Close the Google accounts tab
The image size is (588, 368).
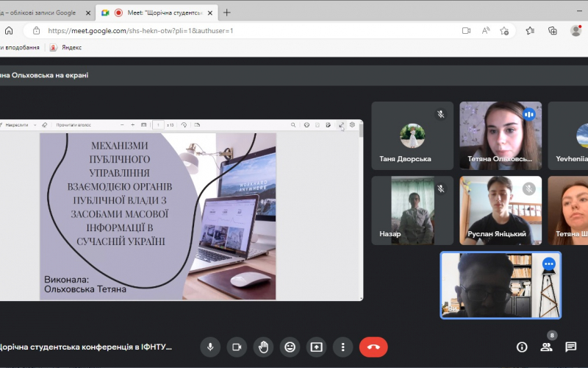[x=88, y=13]
